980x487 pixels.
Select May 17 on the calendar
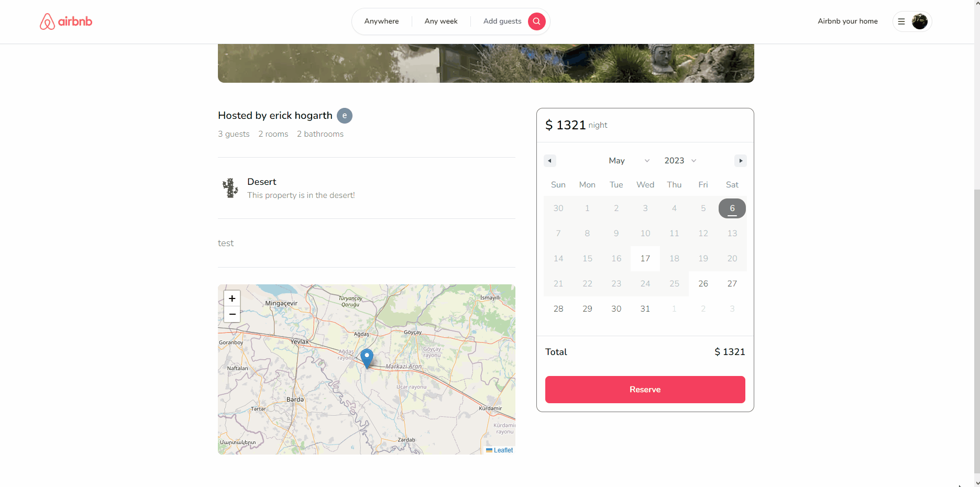[x=645, y=258]
